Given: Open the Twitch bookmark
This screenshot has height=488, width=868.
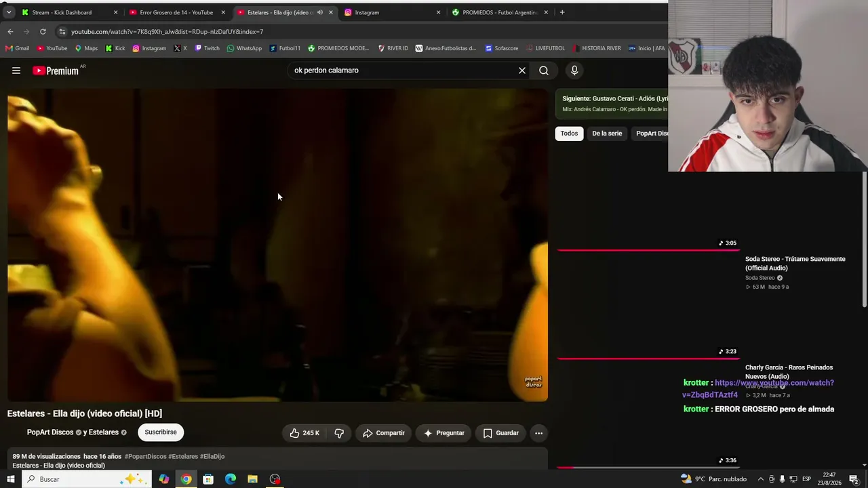Looking at the screenshot, I should [x=207, y=48].
